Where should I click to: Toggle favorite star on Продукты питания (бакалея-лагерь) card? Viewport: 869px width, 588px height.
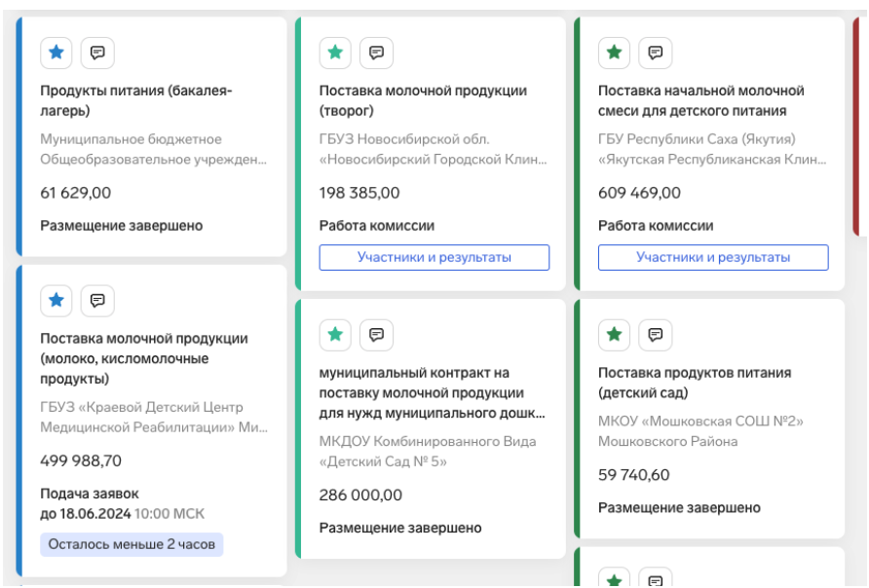pos(56,53)
